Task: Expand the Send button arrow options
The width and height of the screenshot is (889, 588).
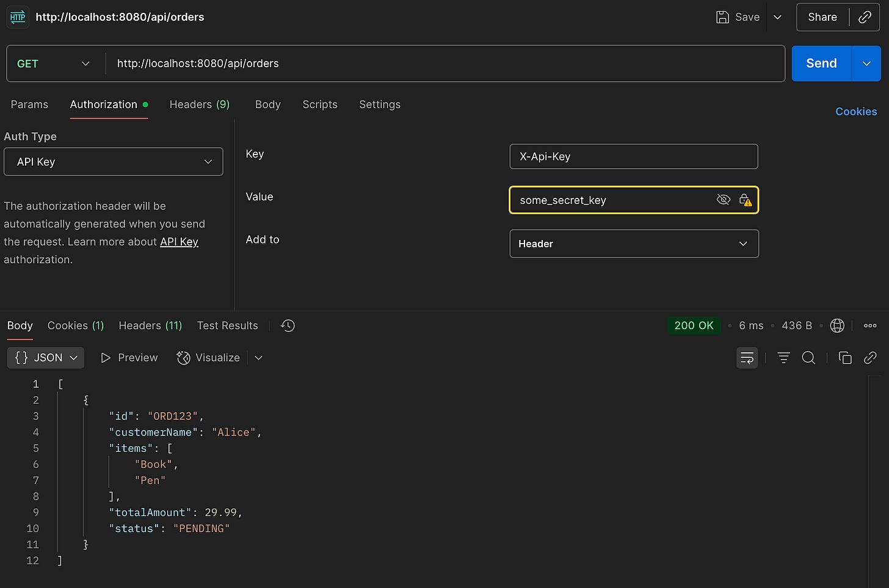Action: click(x=866, y=64)
